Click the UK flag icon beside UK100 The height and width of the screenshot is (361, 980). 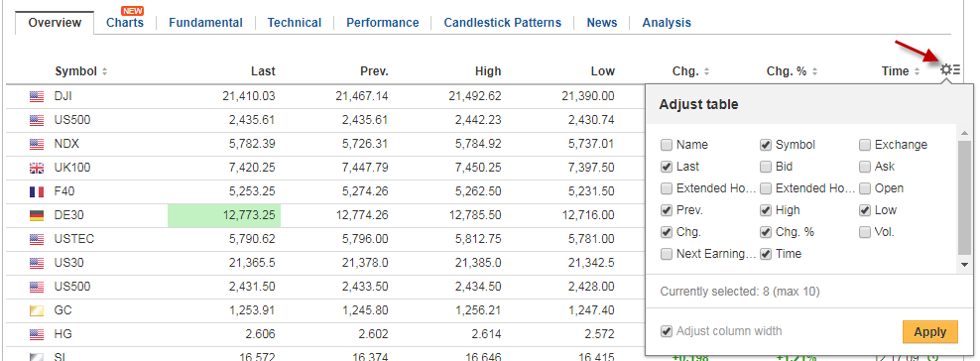coord(37,168)
